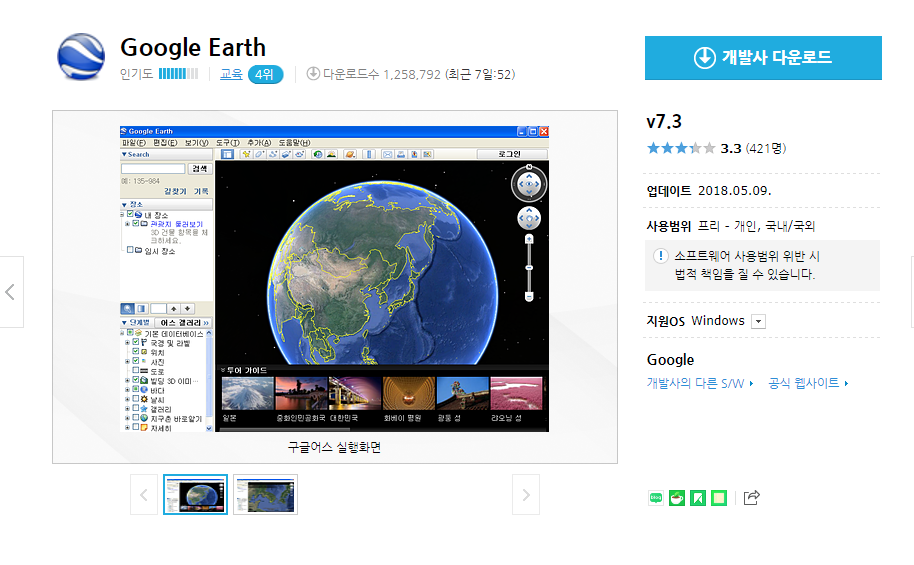Collapse the 투어 가이드 panel chevron

coord(222,370)
